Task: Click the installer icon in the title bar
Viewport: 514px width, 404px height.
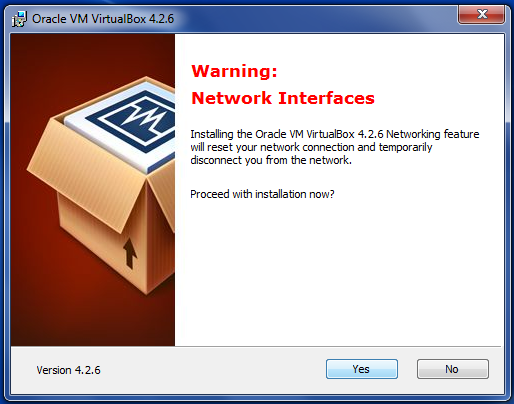Action: click(19, 19)
